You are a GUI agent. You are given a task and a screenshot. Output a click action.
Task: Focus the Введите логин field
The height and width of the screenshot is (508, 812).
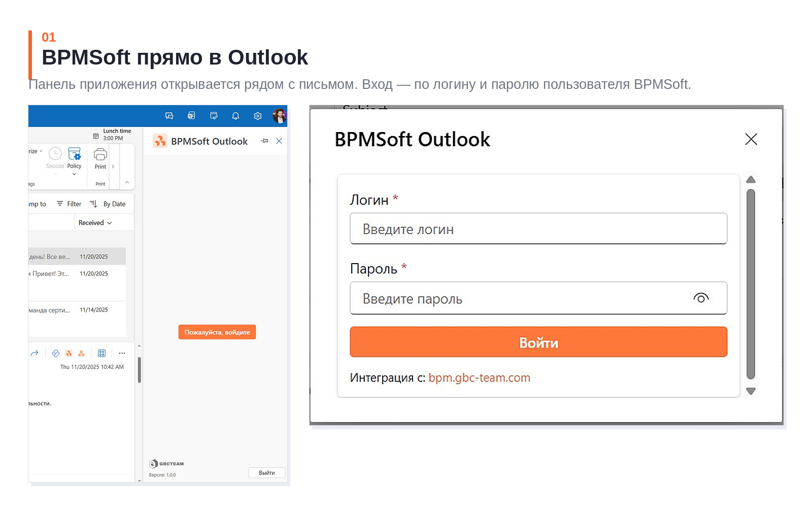(538, 229)
